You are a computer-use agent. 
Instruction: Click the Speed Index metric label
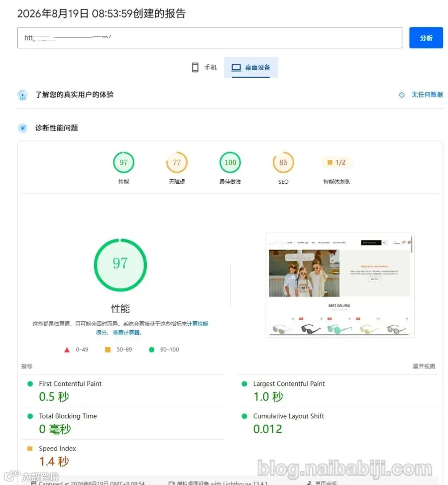tap(58, 449)
